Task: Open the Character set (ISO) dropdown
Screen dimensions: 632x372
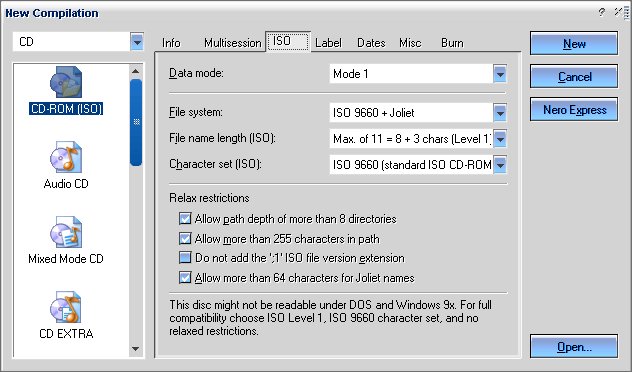Action: click(500, 165)
